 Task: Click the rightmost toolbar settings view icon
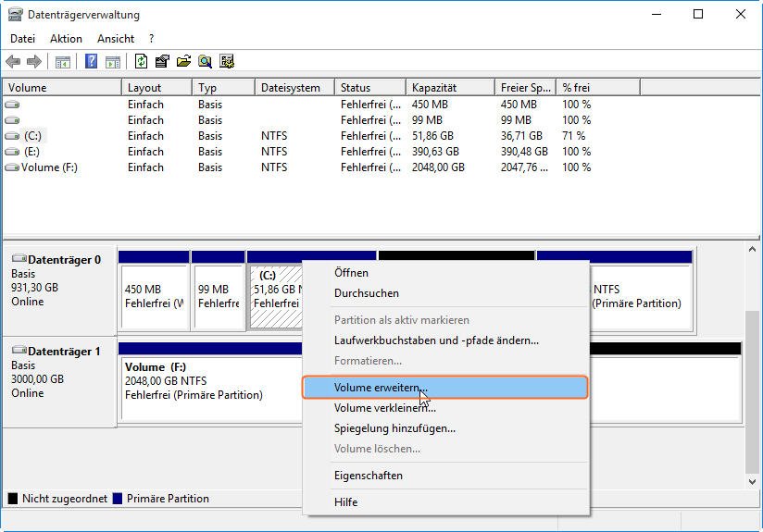226,62
